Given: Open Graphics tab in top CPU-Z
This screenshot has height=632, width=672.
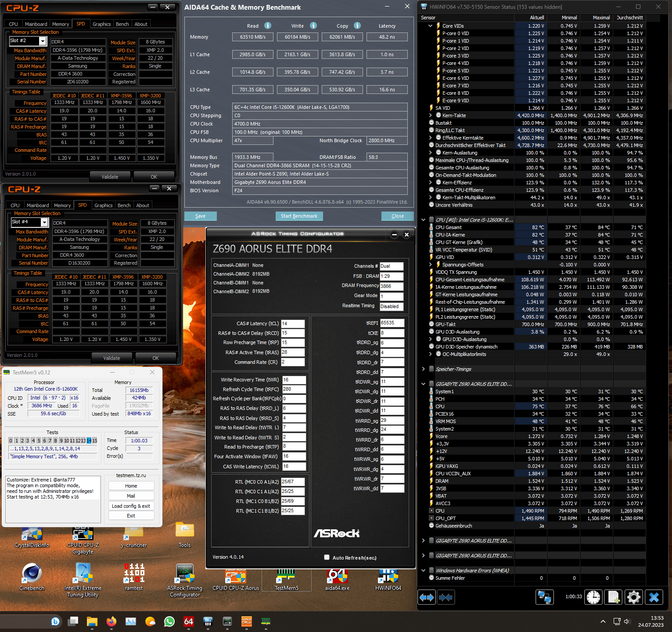Looking at the screenshot, I should 102,24.
